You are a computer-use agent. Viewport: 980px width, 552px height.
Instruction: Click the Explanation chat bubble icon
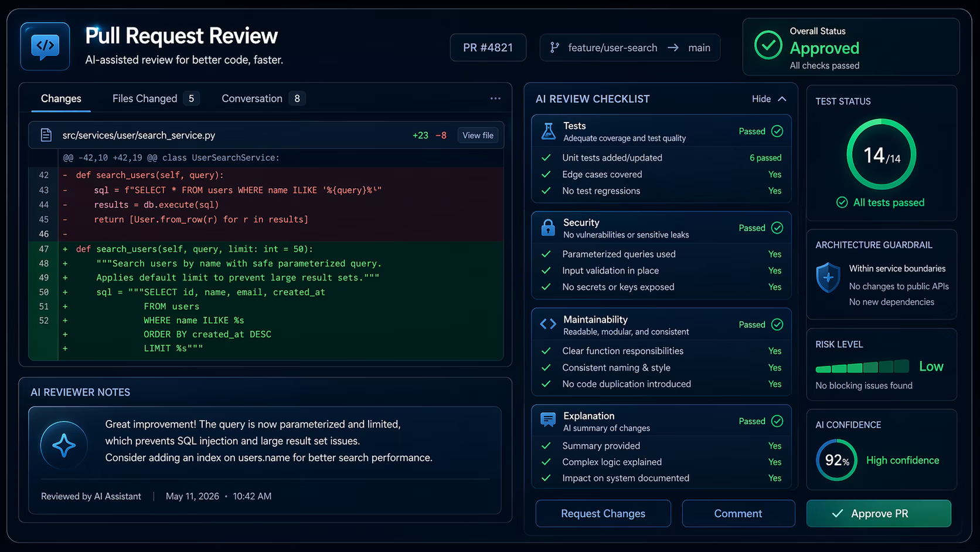(x=548, y=419)
